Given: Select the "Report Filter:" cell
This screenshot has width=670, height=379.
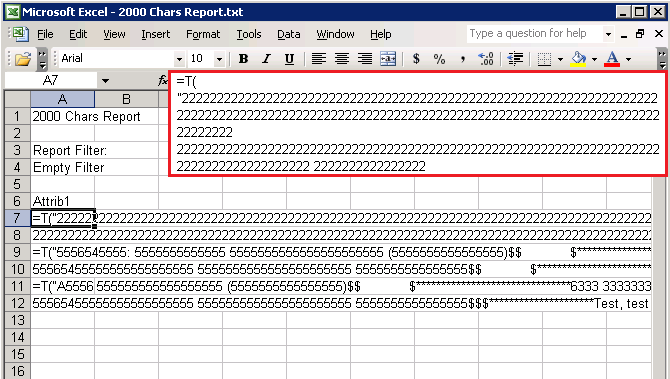Looking at the screenshot, I should (x=62, y=150).
